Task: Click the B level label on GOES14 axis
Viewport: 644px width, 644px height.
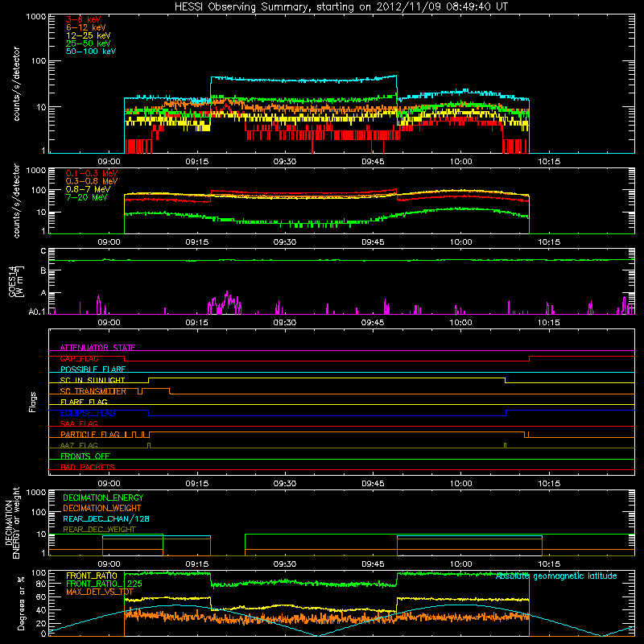Action: point(43,270)
